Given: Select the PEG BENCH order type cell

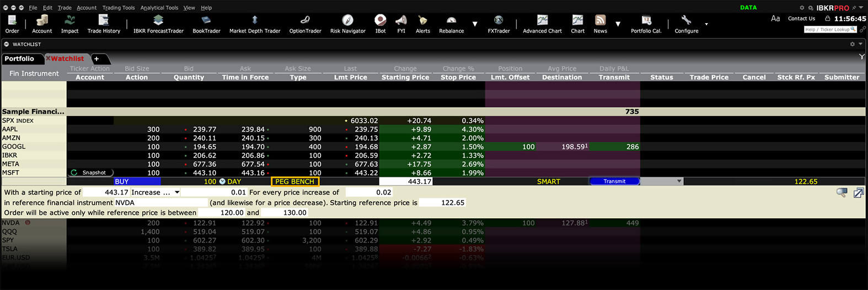Looking at the screenshot, I should (x=294, y=181).
